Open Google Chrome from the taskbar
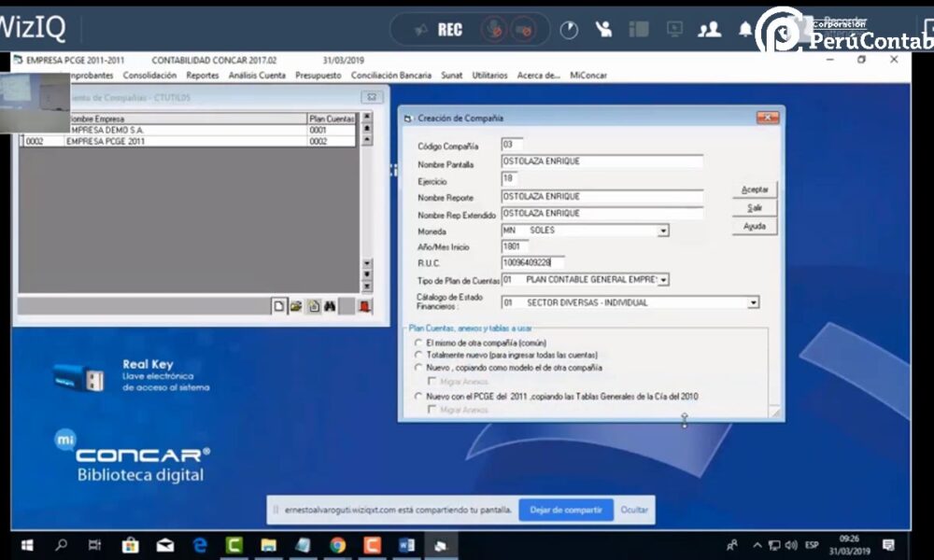This screenshot has width=934, height=560. 337,545
